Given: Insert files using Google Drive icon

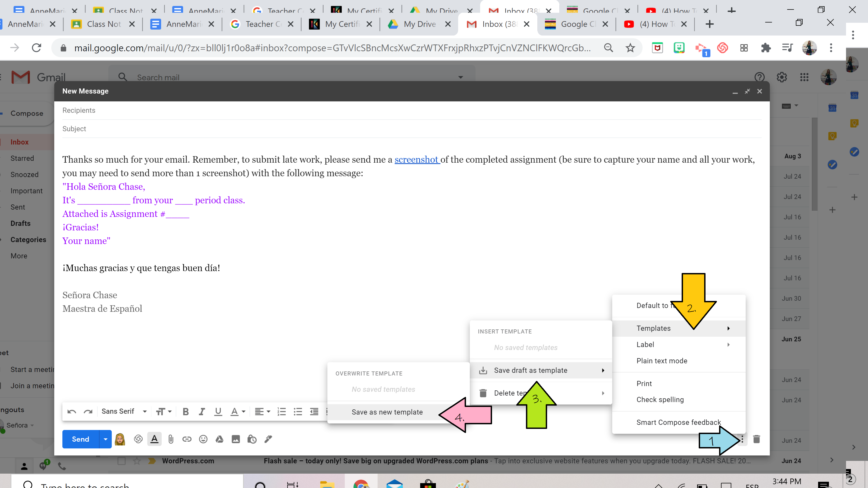Looking at the screenshot, I should pyautogui.click(x=219, y=439).
